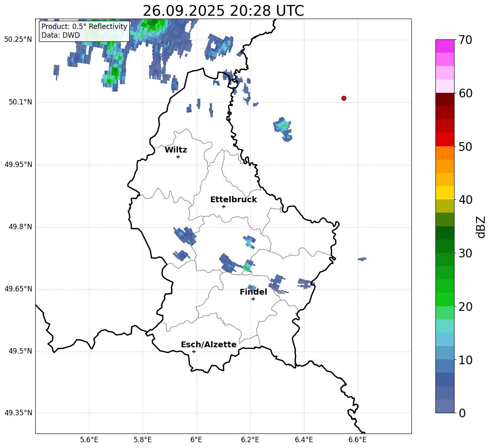Click the 40 value on the colorbar

click(x=465, y=200)
